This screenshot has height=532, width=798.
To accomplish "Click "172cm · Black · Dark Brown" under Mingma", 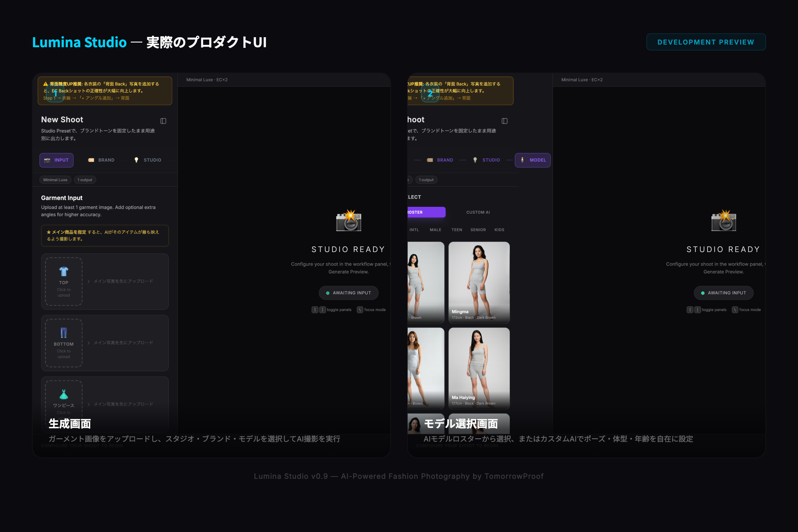I will click(x=473, y=318).
